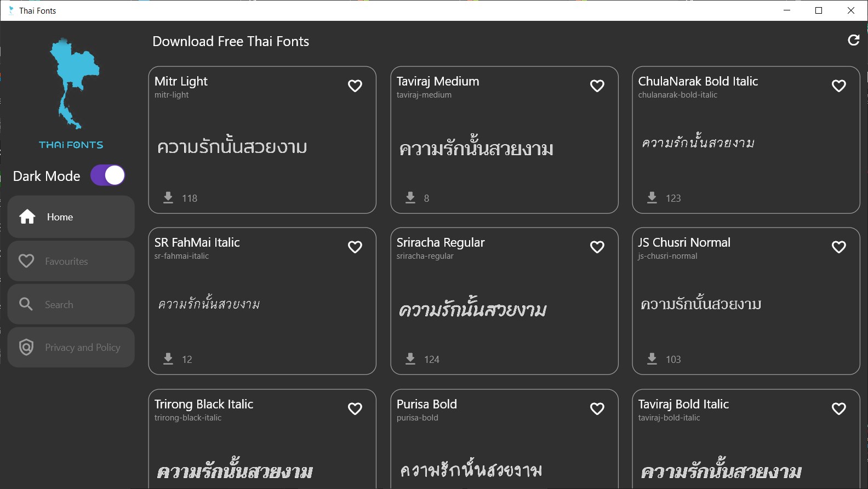The width and height of the screenshot is (868, 489).
Task: Click the Favourites heart icon in sidebar
Action: click(26, 261)
